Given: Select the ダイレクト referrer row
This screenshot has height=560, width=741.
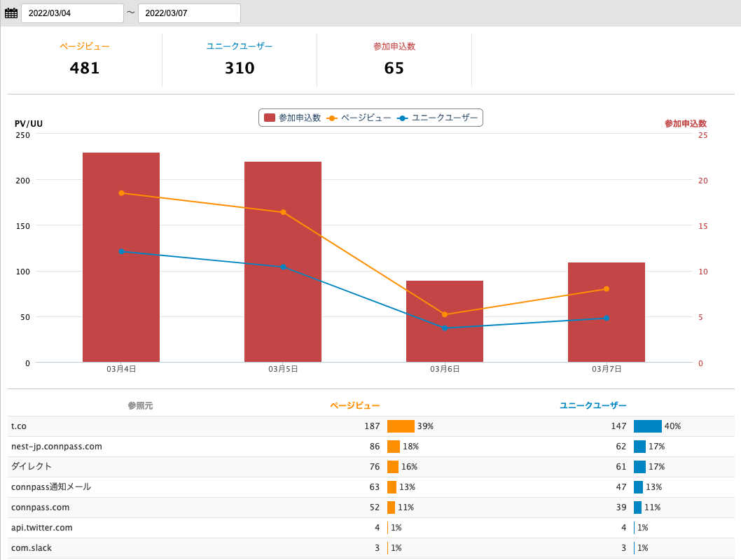Looking at the screenshot, I should [x=371, y=466].
